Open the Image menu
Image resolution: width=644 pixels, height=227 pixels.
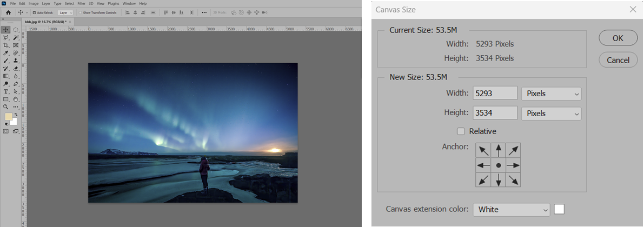pos(34,3)
